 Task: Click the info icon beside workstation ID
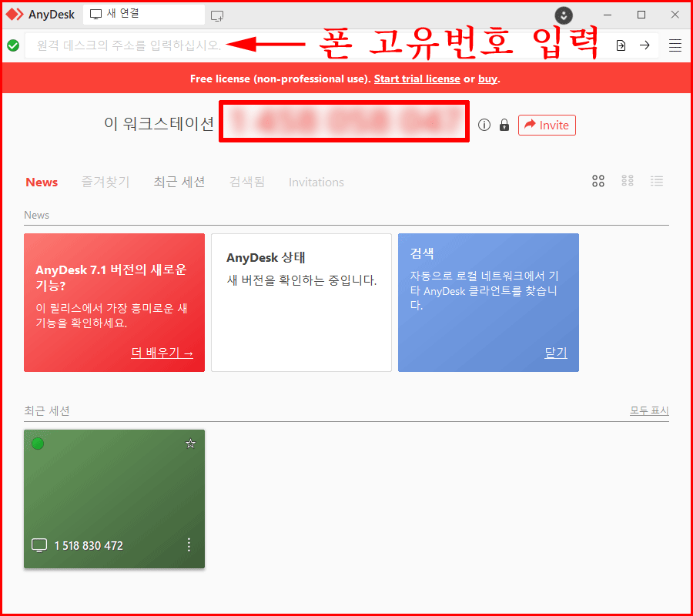[484, 125]
